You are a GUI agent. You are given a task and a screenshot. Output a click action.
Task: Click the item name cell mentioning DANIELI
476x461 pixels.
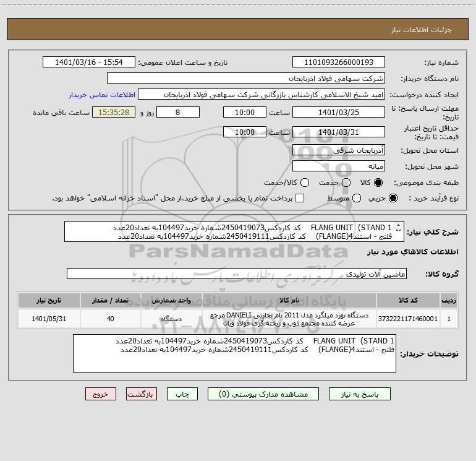(x=289, y=319)
